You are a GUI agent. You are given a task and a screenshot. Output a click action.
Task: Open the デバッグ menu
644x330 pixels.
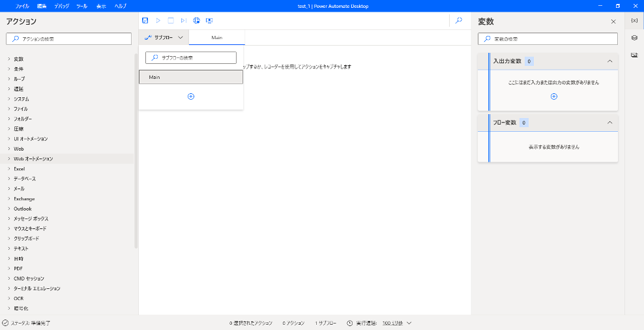coord(62,6)
